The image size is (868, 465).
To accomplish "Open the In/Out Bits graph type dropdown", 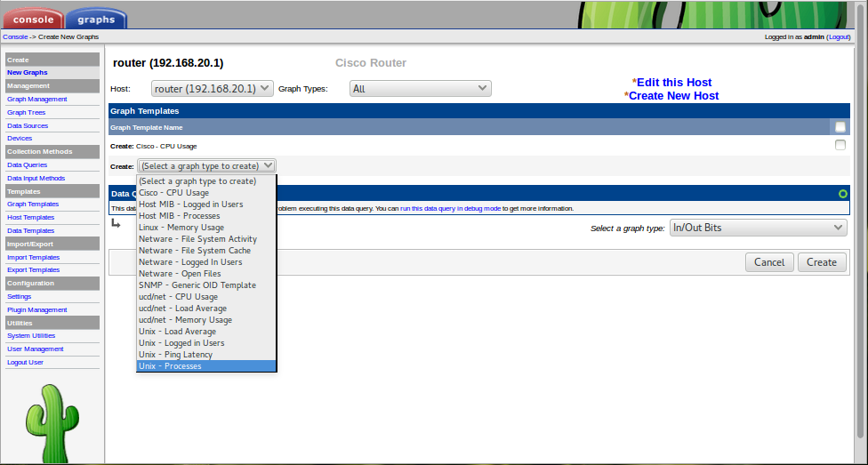I will point(758,228).
